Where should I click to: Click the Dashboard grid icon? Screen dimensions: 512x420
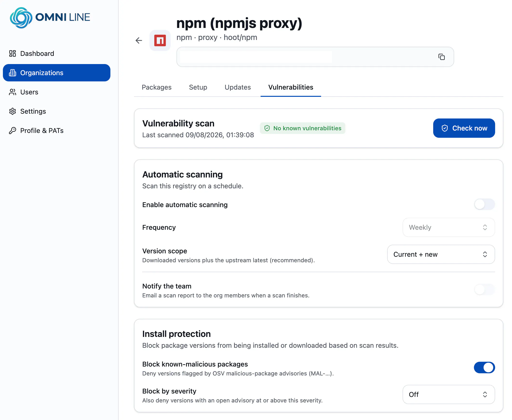coord(13,53)
